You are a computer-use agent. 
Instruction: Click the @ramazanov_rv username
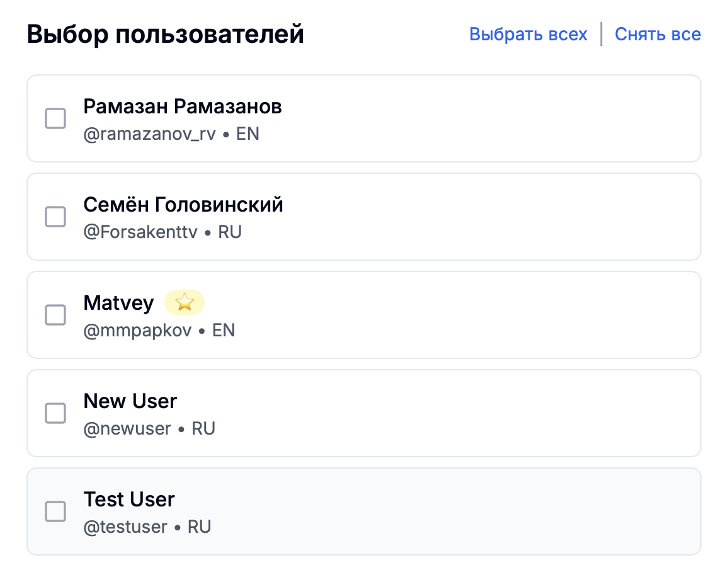click(150, 134)
